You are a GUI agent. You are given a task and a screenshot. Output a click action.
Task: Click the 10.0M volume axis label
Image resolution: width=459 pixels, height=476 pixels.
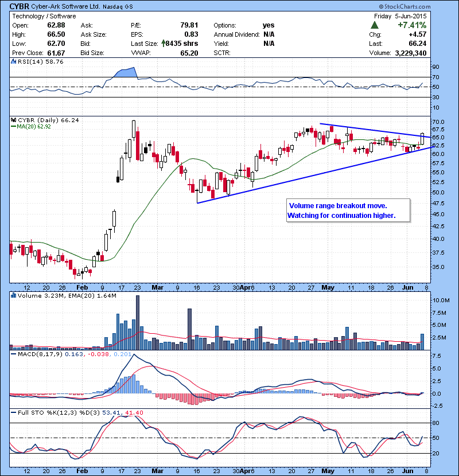point(441,301)
